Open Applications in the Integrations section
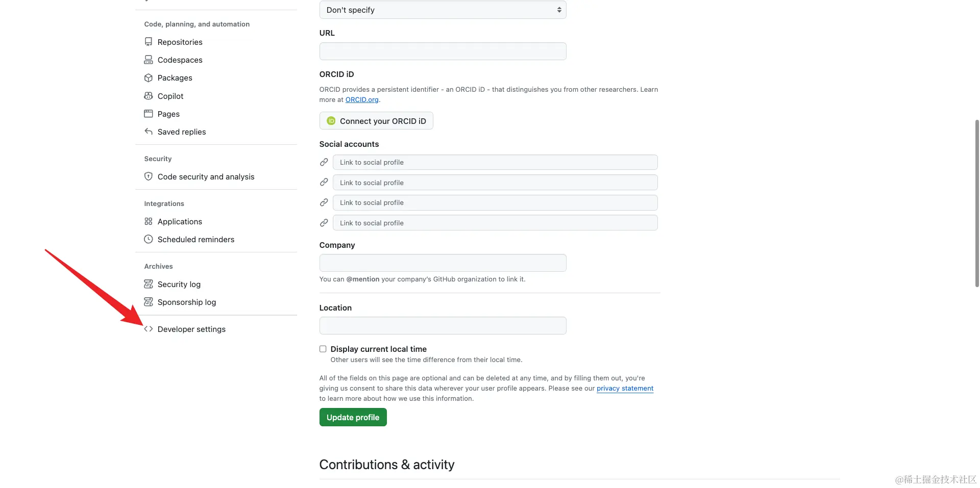Image resolution: width=980 pixels, height=488 pixels. coord(180,221)
